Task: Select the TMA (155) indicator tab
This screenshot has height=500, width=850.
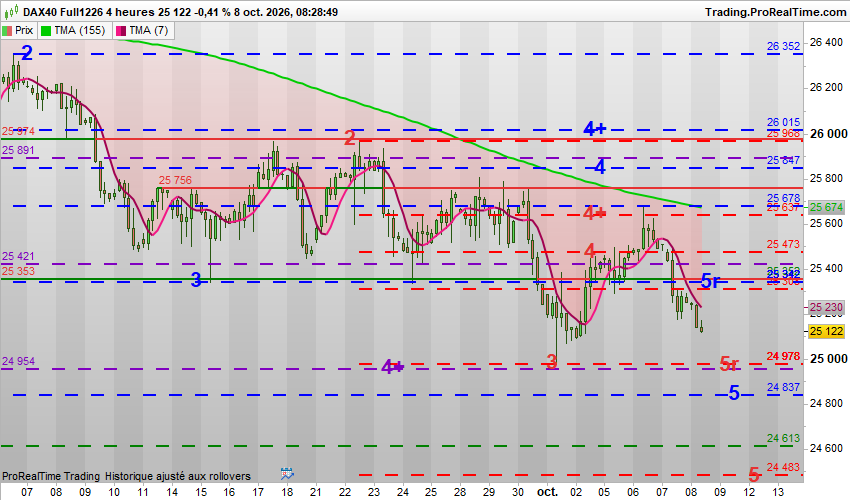Action: [74, 30]
